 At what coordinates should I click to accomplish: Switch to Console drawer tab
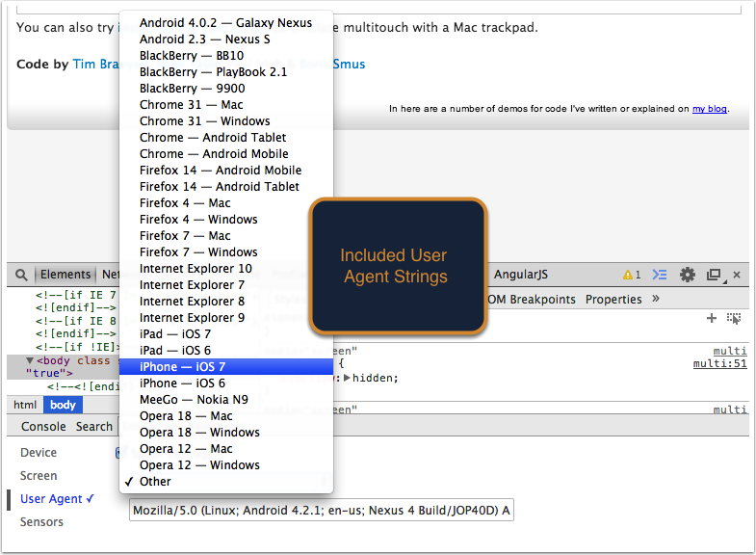[43, 427]
